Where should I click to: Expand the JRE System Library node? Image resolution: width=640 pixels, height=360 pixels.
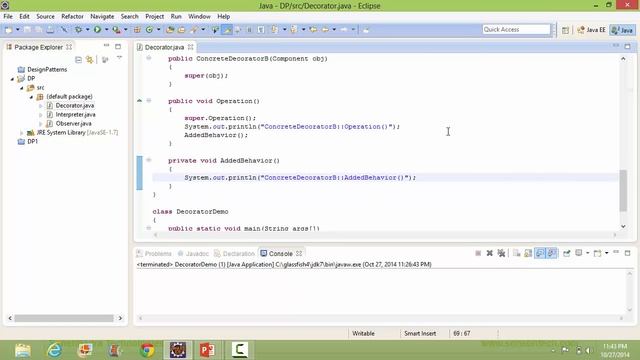[x=22, y=133]
